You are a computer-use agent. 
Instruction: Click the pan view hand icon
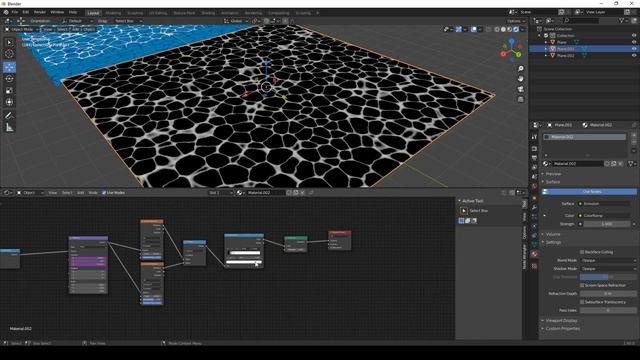[520, 79]
